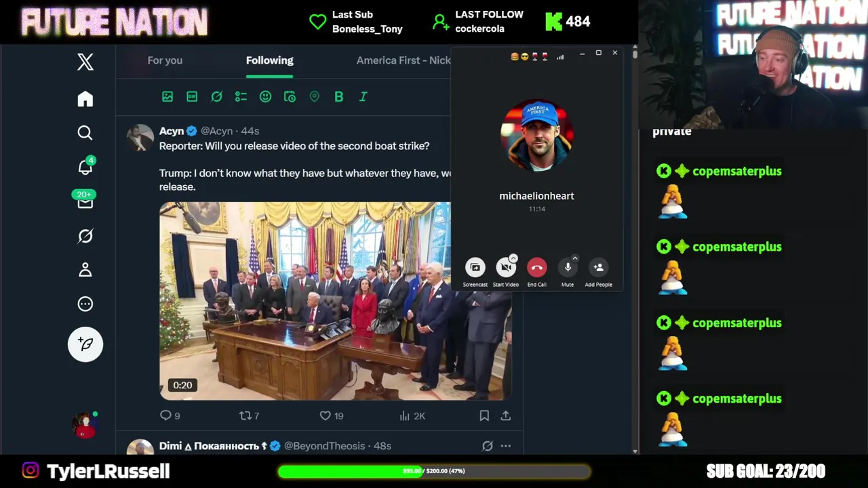Open Notifications bell with 4 badge
The height and width of the screenshot is (488, 868).
click(85, 166)
